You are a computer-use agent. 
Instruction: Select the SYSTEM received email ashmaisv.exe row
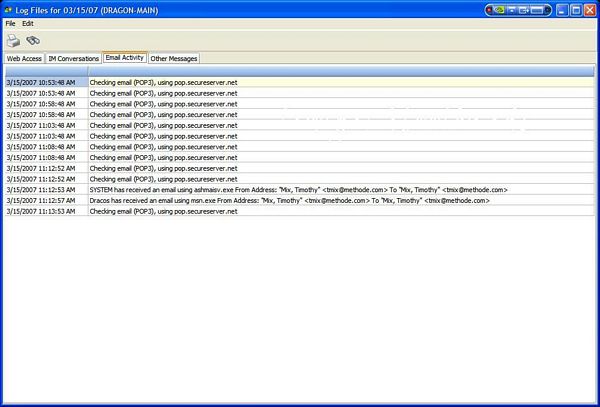(298, 189)
